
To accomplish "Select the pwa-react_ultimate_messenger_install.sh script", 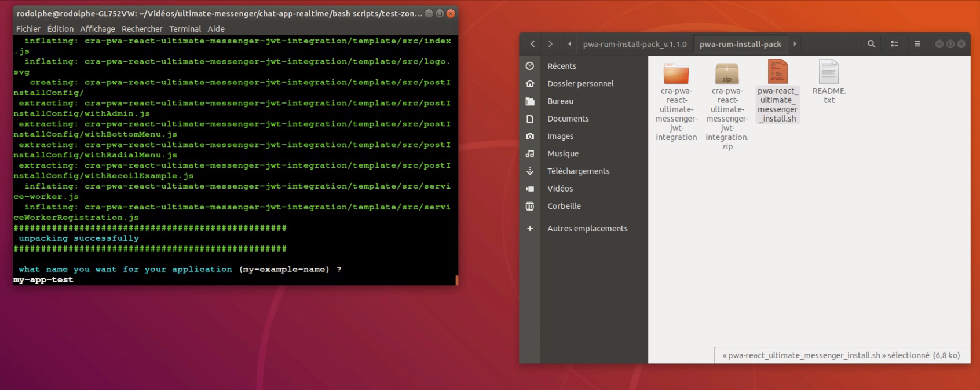I will tap(777, 73).
